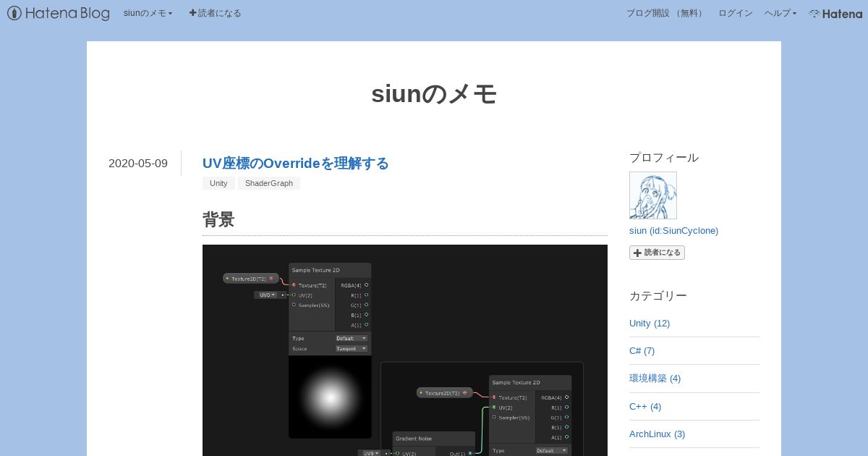Click 読者になる in the top bar
The image size is (868, 456).
pyautogui.click(x=216, y=13)
